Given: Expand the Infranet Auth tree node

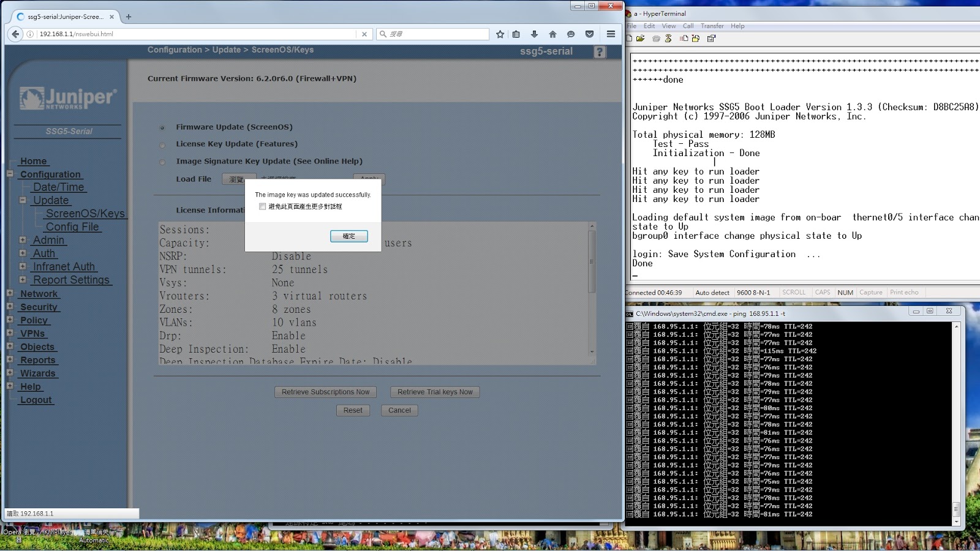Looking at the screenshot, I should coord(23,266).
